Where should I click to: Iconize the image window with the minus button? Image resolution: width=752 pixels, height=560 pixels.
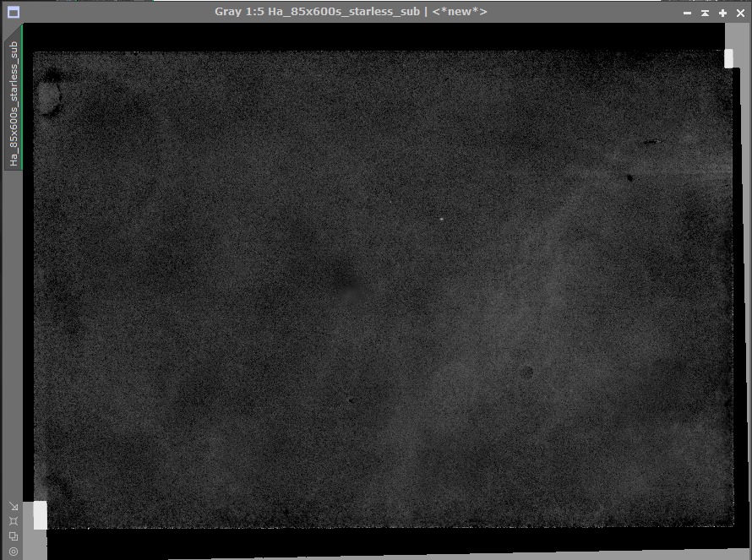[x=687, y=13]
